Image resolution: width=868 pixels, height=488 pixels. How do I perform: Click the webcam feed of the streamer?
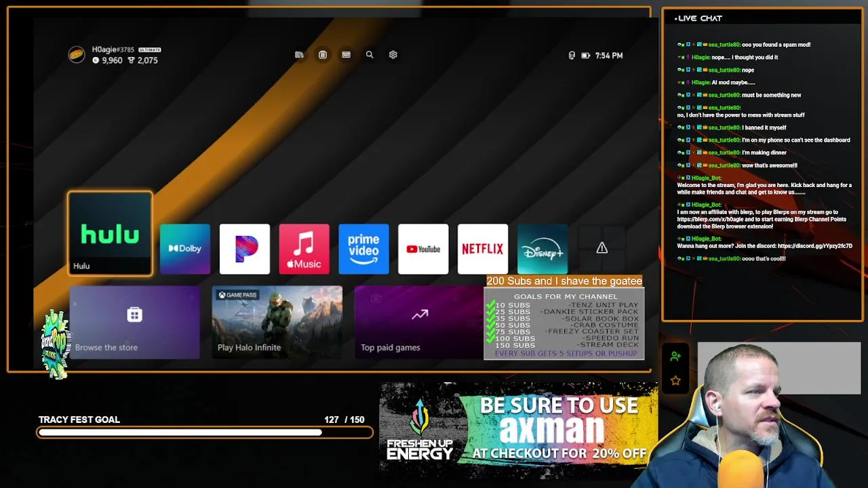[754, 417]
